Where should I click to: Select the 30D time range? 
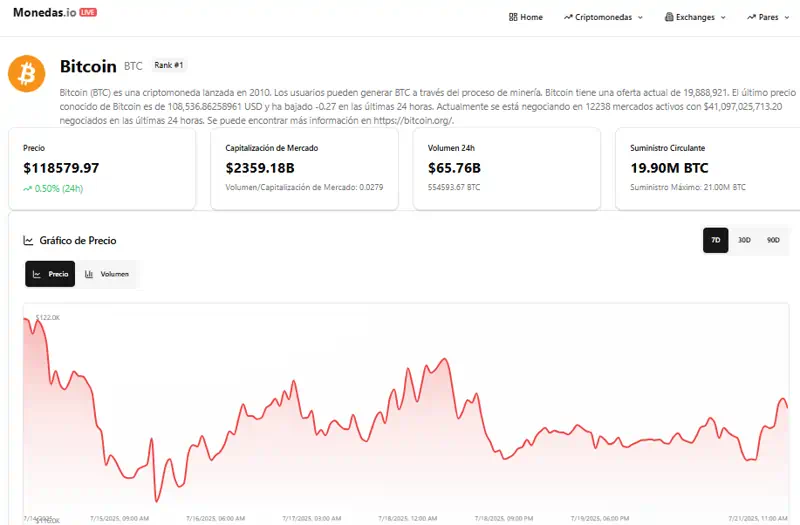point(744,240)
